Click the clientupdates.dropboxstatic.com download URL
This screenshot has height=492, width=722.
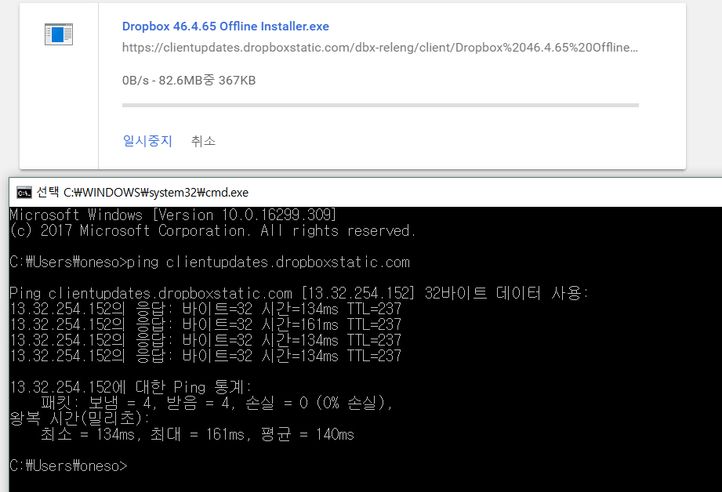tap(380, 47)
